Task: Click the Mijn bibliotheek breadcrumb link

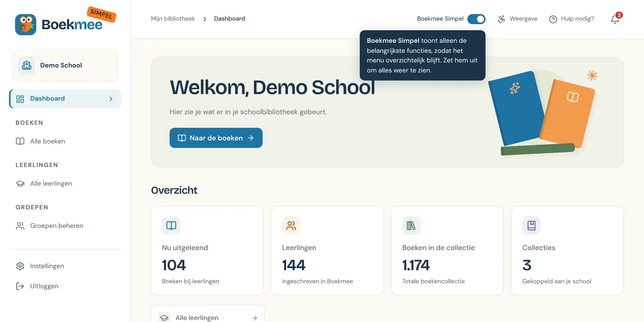Action: pyautogui.click(x=173, y=19)
